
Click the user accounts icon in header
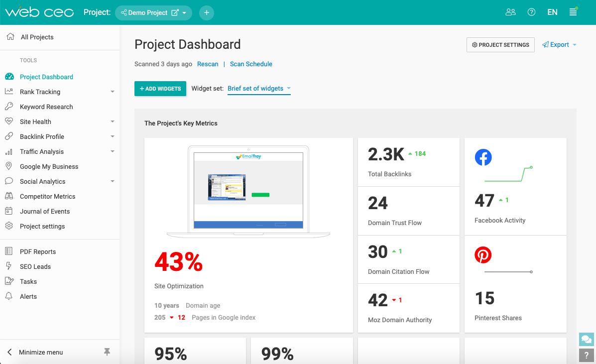click(x=510, y=12)
